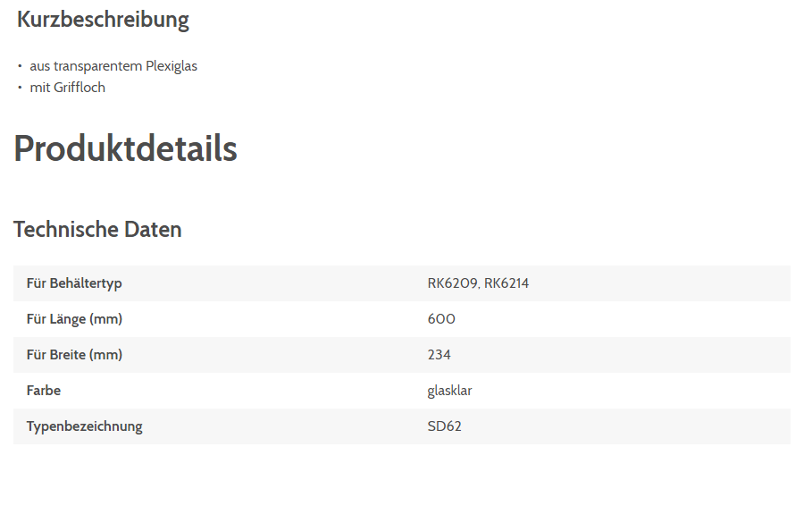
Task: Click the 'Für Behältertyp' row label
Action: point(74,283)
